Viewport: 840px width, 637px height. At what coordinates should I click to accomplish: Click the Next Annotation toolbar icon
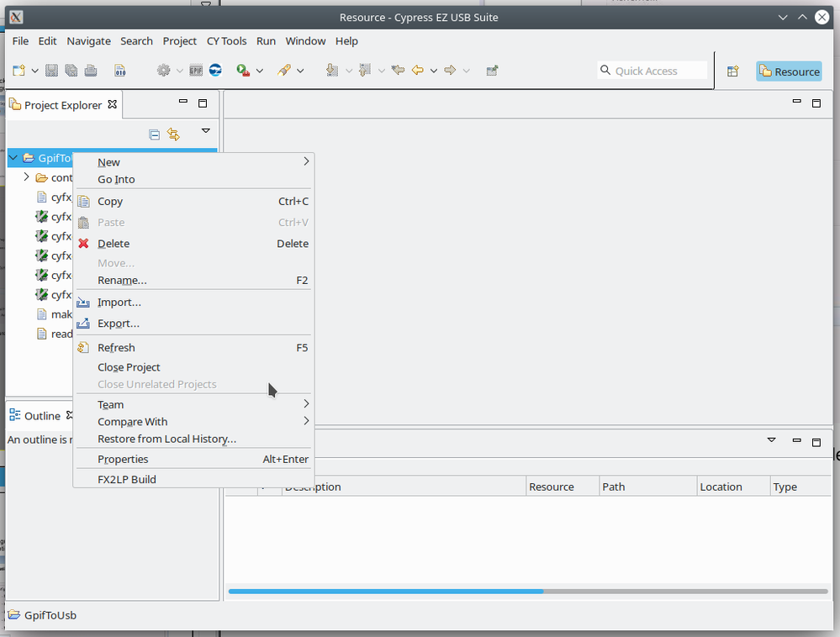point(332,70)
